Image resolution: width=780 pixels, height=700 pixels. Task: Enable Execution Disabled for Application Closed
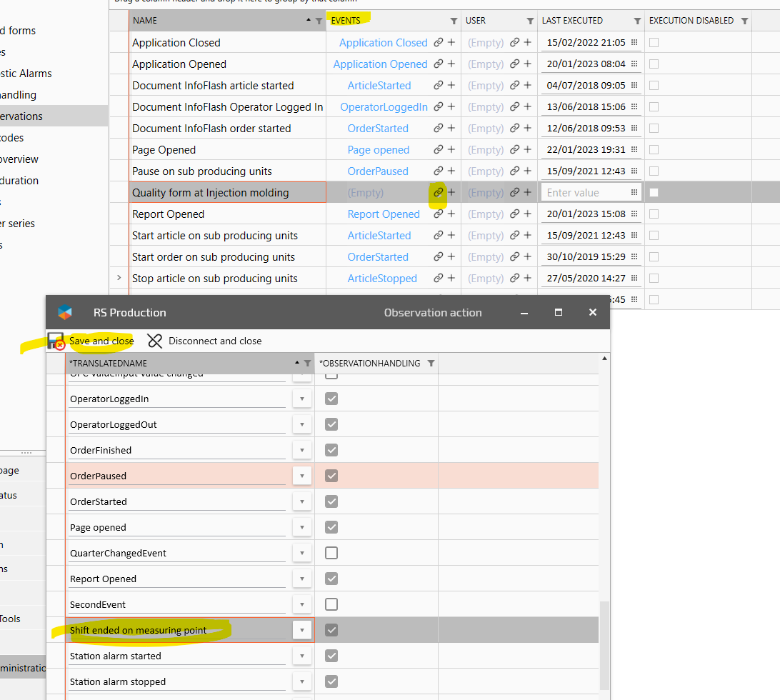(654, 43)
